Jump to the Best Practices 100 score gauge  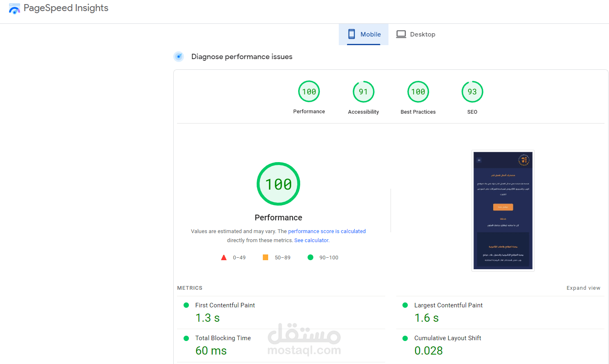418,92
